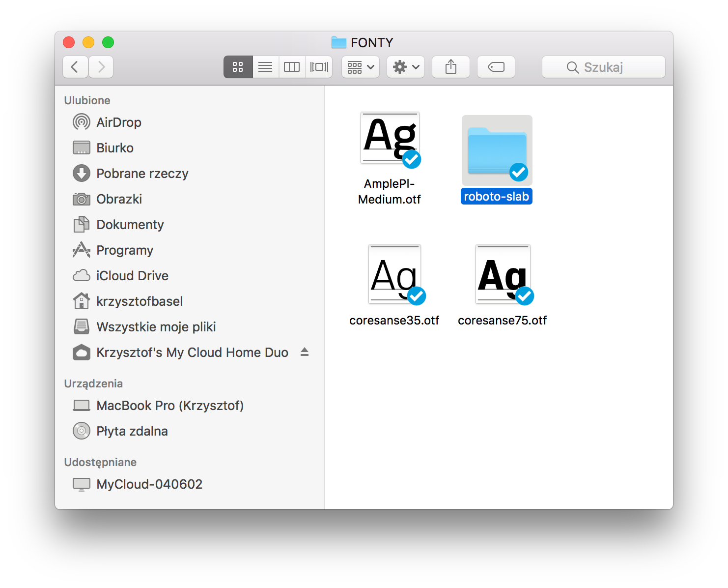Go back with the left chevron button

tap(75, 67)
